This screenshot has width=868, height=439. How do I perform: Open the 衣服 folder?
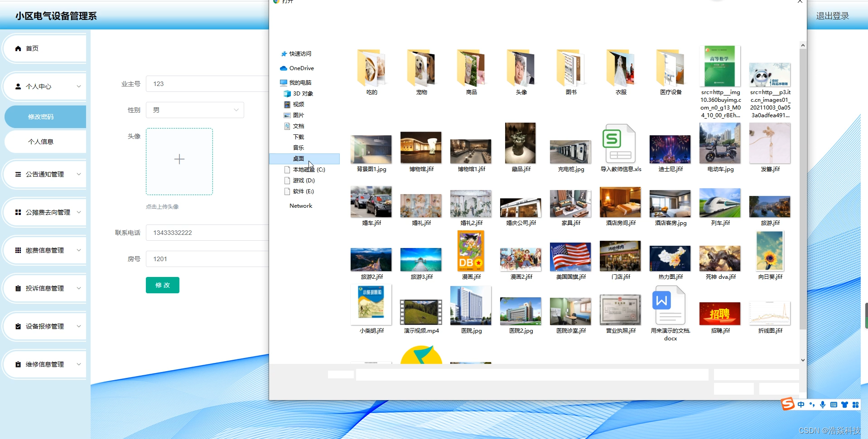pyautogui.click(x=620, y=68)
